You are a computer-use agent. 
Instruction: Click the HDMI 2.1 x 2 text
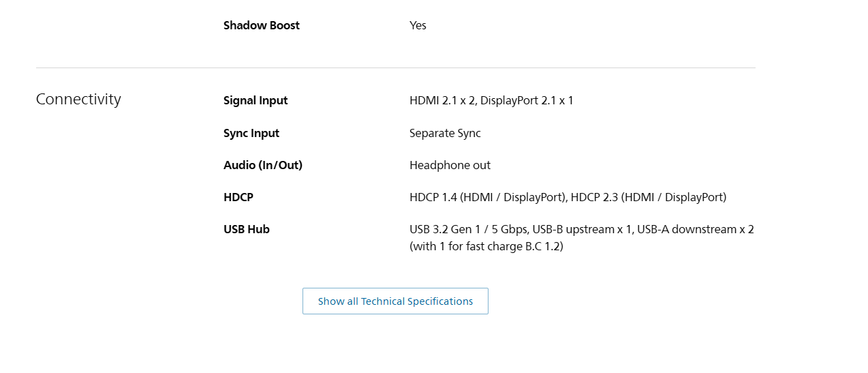[x=441, y=101]
